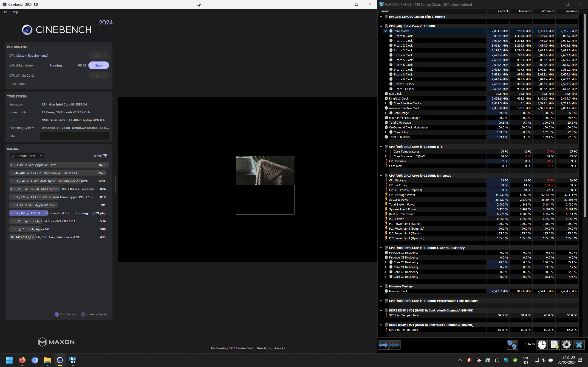Screen dimensions: 588x367
Task: Open Firefox from the taskbar
Action: coord(22,360)
